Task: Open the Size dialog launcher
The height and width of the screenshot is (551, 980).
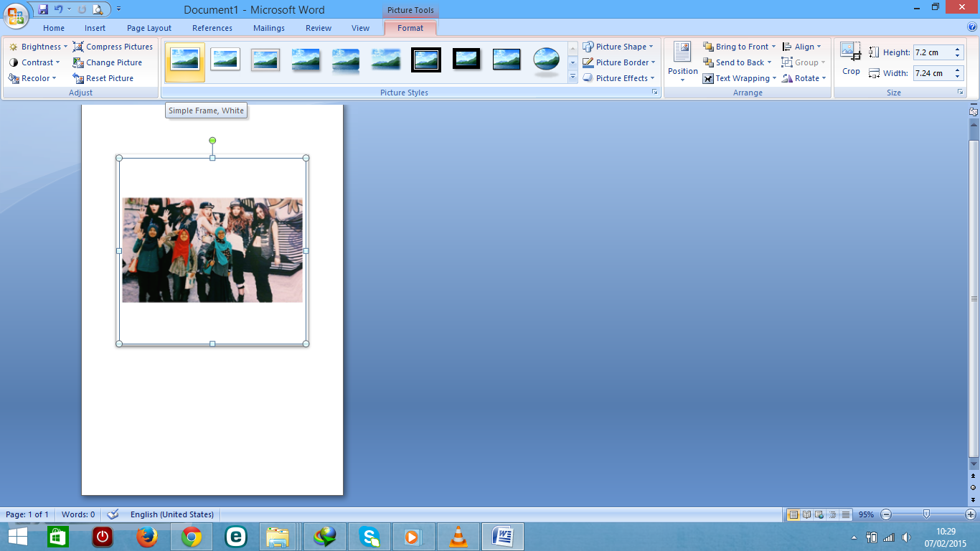Action: [x=960, y=93]
